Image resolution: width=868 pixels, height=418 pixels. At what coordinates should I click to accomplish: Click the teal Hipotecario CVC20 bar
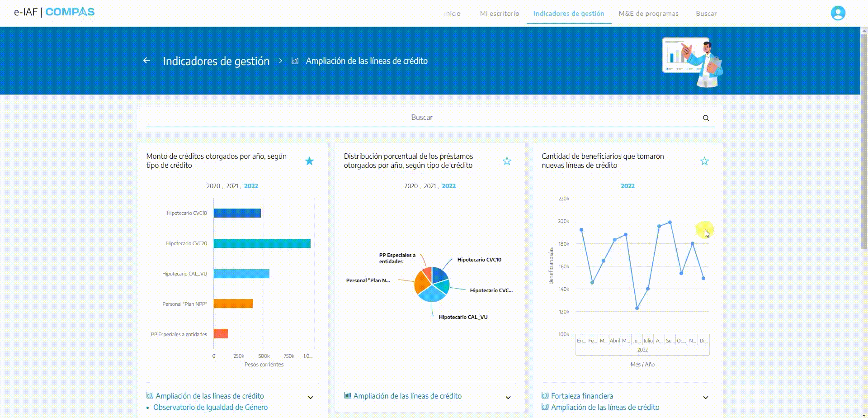(262, 243)
